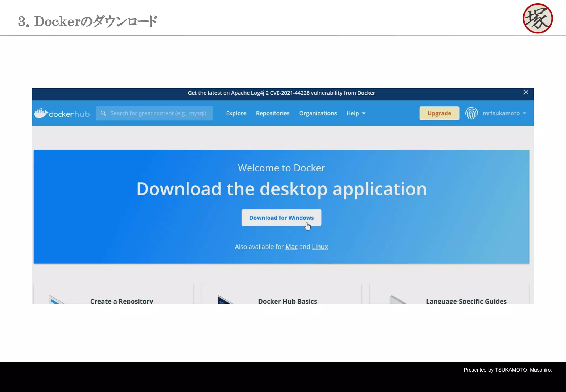The width and height of the screenshot is (566, 392).
Task: Follow the Mac download link
Action: 291,247
